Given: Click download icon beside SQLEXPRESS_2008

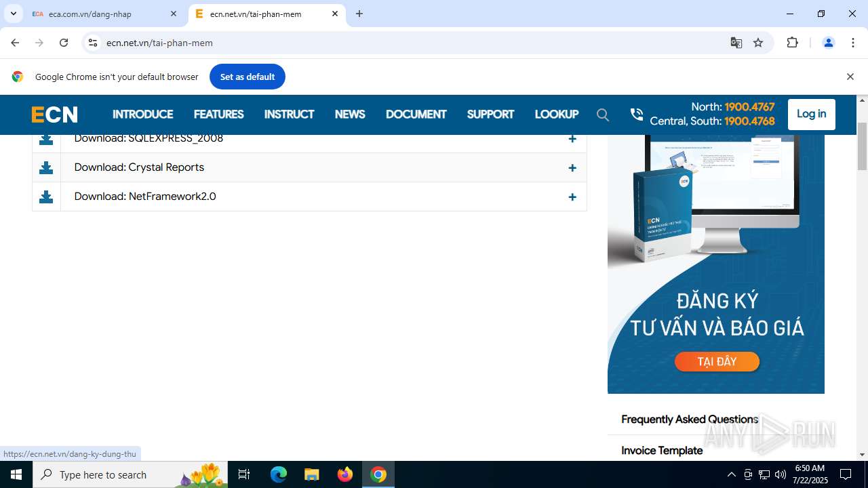Looking at the screenshot, I should [46, 138].
